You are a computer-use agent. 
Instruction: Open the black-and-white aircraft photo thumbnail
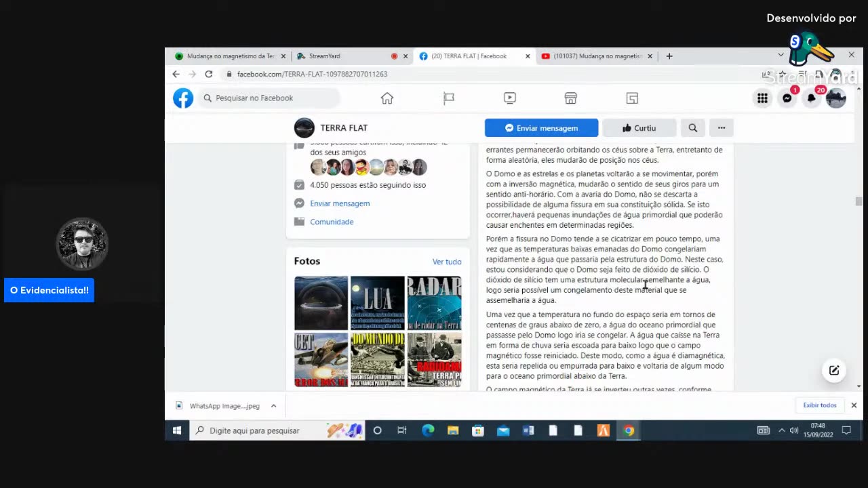pyautogui.click(x=377, y=359)
